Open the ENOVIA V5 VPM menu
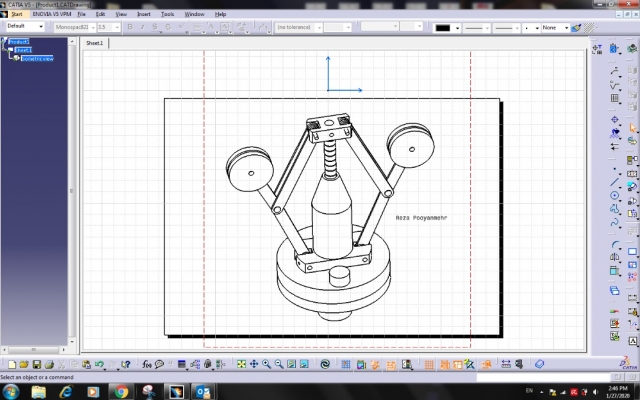The width and height of the screenshot is (640, 400). (52, 14)
